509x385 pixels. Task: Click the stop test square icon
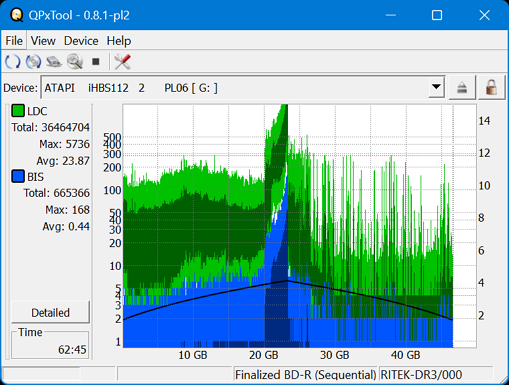(x=96, y=62)
